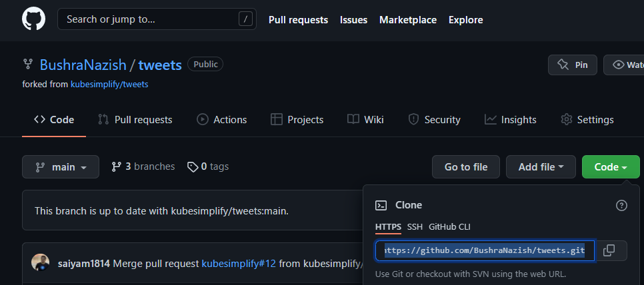Open the Explore page

coord(466,20)
